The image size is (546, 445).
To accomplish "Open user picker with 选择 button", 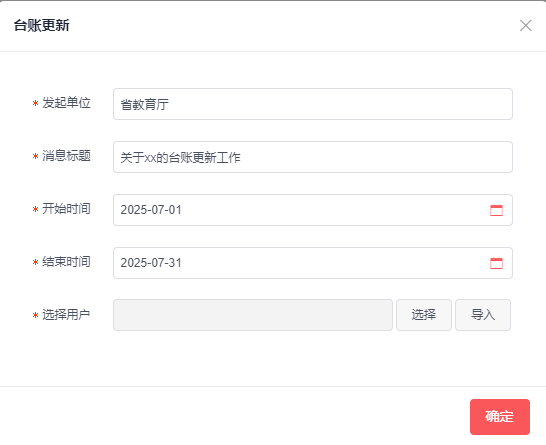I will (424, 315).
